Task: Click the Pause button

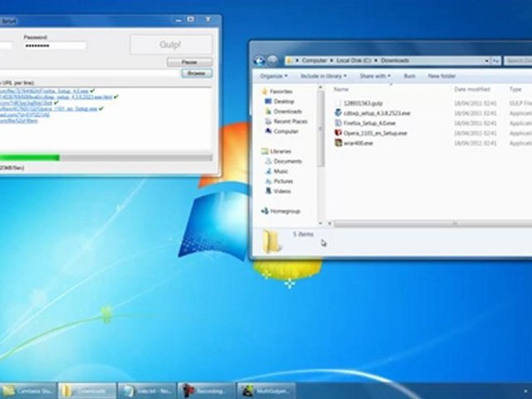Action: [190, 62]
